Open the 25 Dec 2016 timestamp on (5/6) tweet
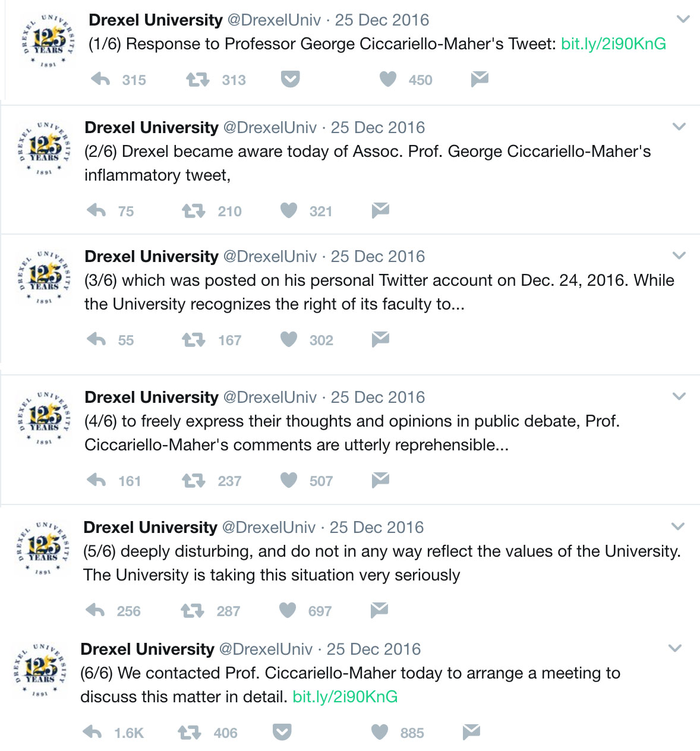The width and height of the screenshot is (700, 751). click(x=377, y=528)
